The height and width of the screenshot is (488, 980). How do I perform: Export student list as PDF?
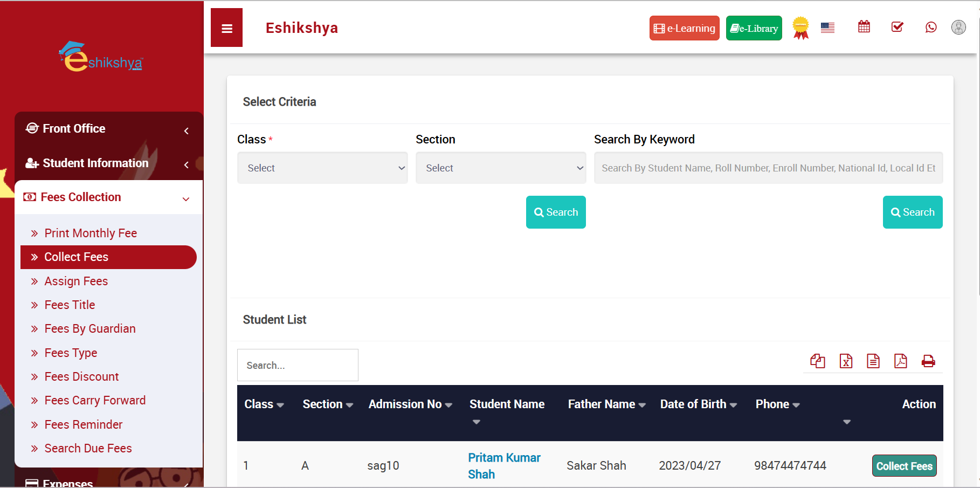[900, 361]
